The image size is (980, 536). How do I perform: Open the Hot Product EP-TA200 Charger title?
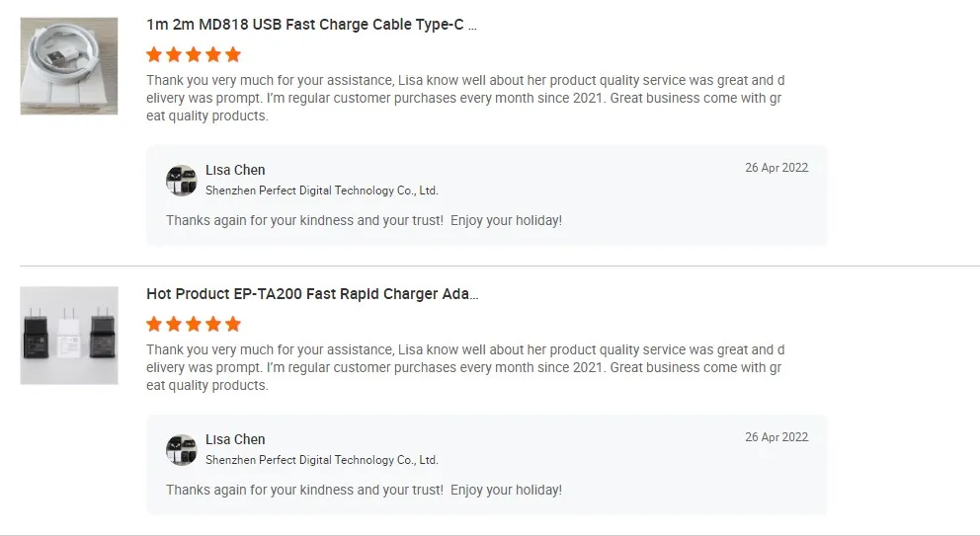click(x=312, y=294)
